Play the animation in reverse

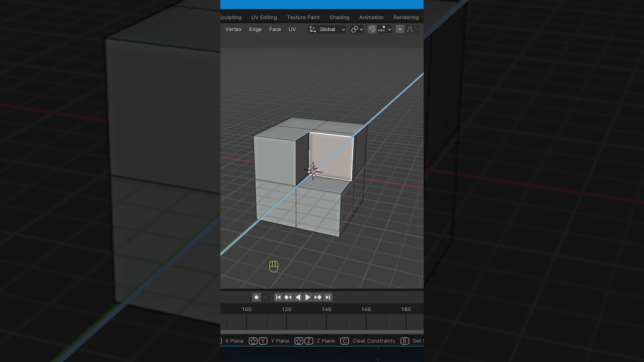[298, 297]
